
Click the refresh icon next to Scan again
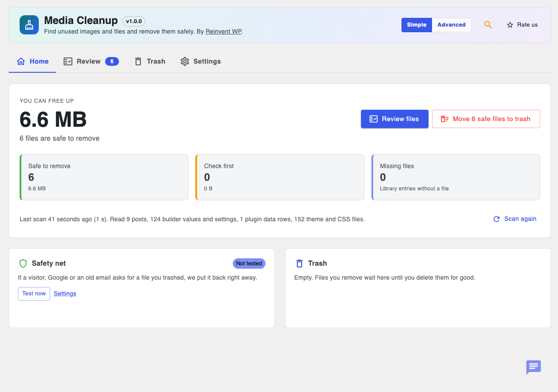point(497,219)
